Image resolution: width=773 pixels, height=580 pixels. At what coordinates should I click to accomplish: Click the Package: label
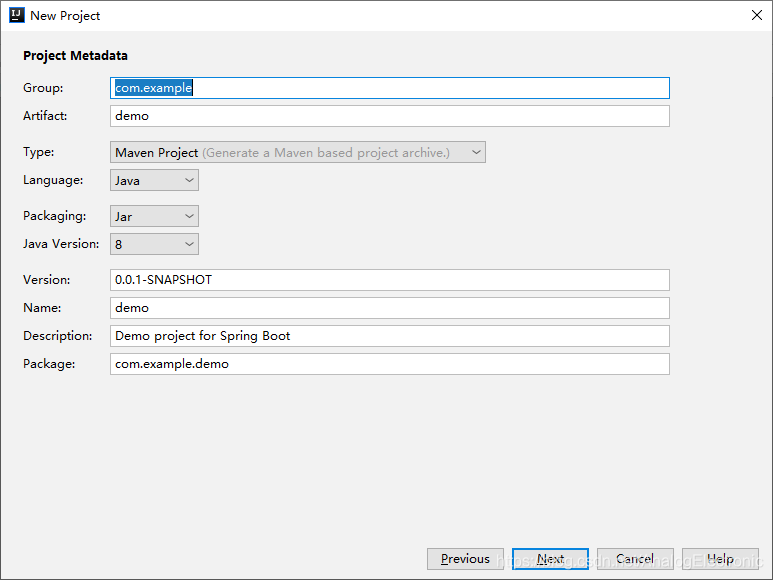[x=49, y=364]
